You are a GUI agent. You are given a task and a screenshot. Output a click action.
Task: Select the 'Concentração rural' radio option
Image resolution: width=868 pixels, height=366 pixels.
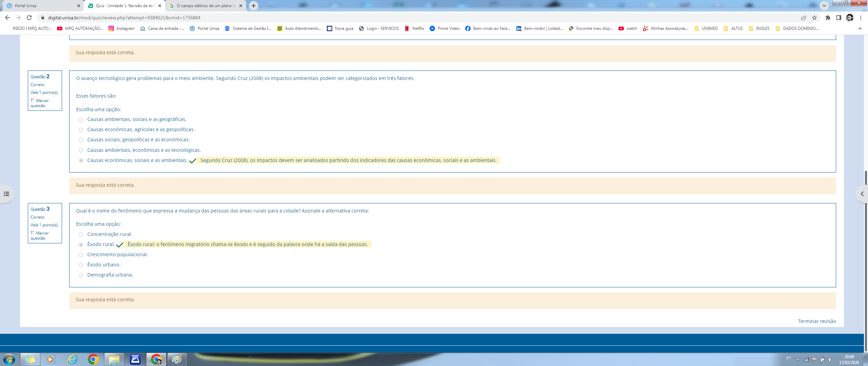click(81, 235)
